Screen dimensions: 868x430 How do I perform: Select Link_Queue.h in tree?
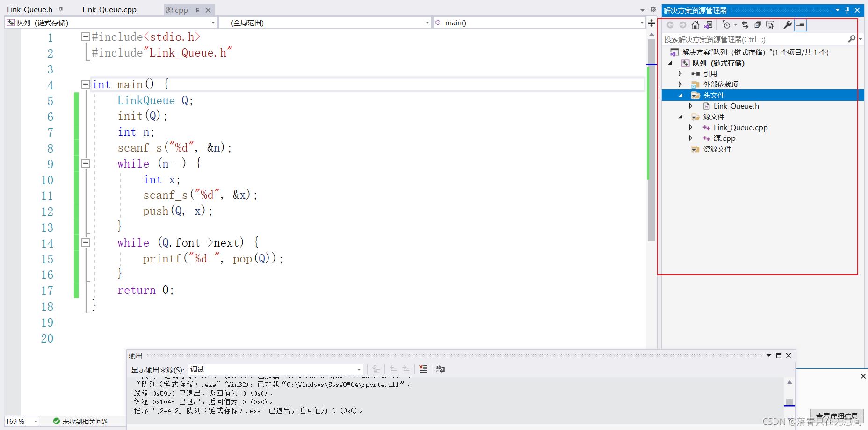(736, 106)
